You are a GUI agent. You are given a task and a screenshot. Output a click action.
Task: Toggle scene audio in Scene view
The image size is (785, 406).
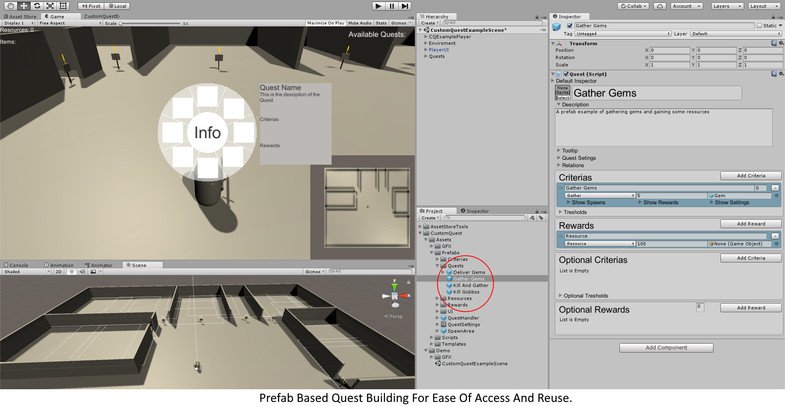(x=82, y=271)
